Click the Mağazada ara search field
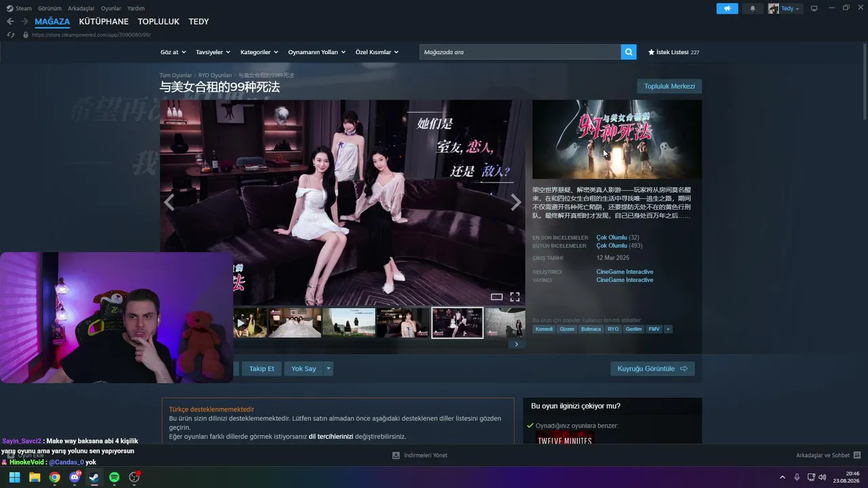Image resolution: width=868 pixels, height=488 pixels. pyautogui.click(x=520, y=52)
